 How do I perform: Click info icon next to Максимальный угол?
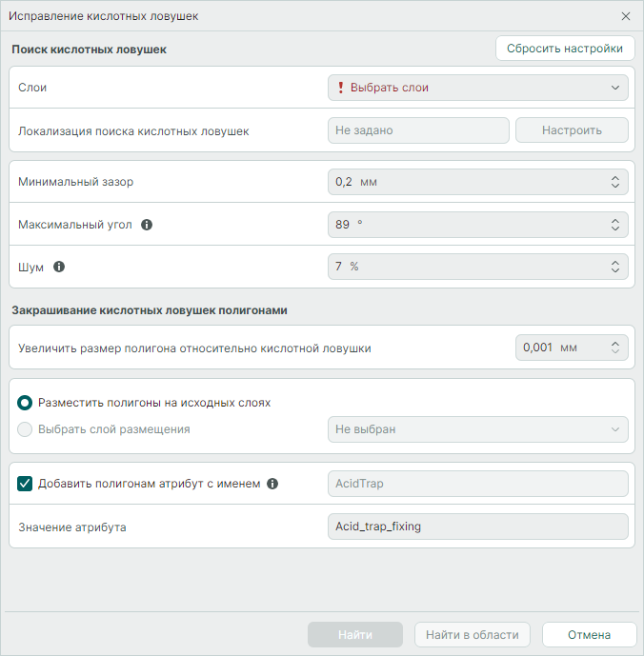click(x=147, y=226)
